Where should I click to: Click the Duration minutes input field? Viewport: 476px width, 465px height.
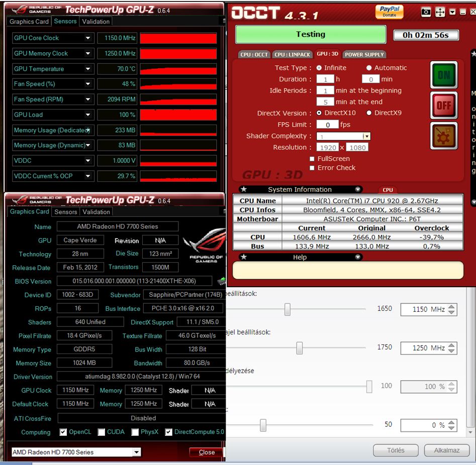click(x=370, y=79)
